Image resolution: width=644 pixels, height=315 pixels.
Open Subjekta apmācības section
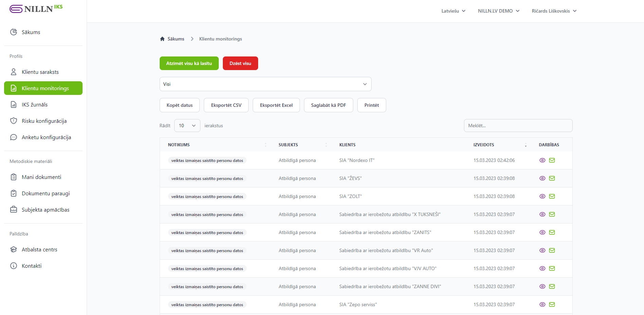click(x=43, y=210)
